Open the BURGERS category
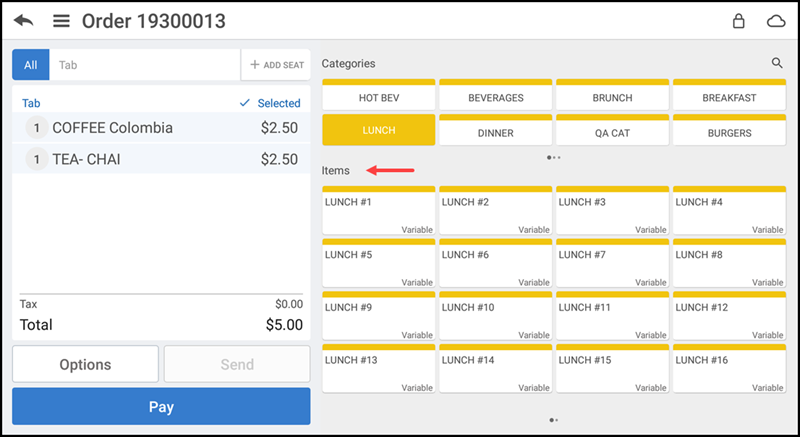This screenshot has height=437, width=800. pos(729,130)
